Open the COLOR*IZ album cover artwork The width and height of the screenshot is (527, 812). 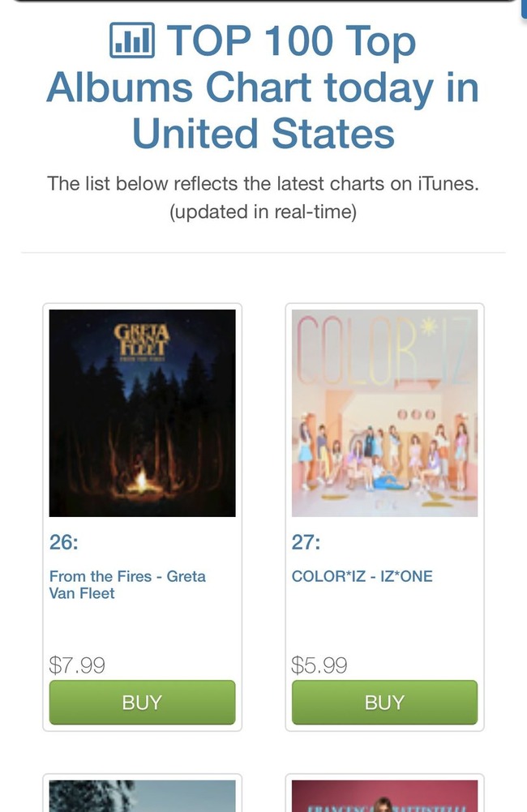click(x=384, y=412)
